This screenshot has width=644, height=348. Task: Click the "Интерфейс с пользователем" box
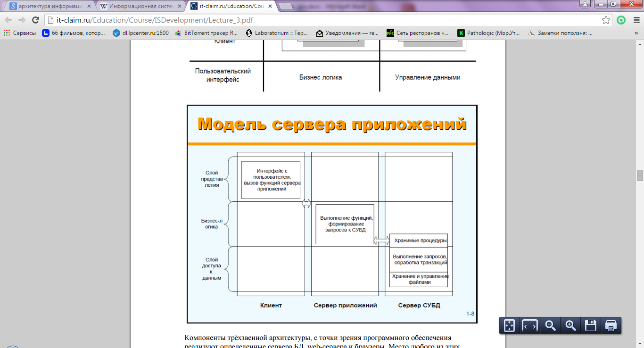[271, 180]
